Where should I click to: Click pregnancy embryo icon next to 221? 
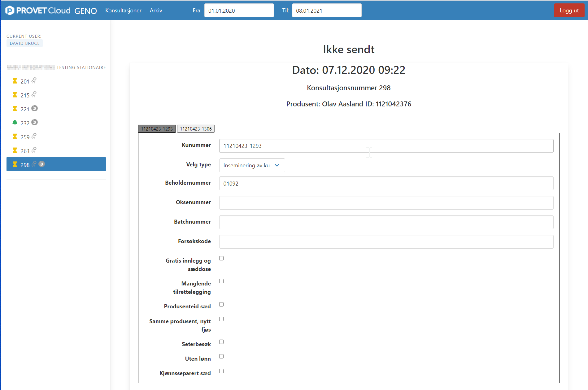tap(35, 108)
